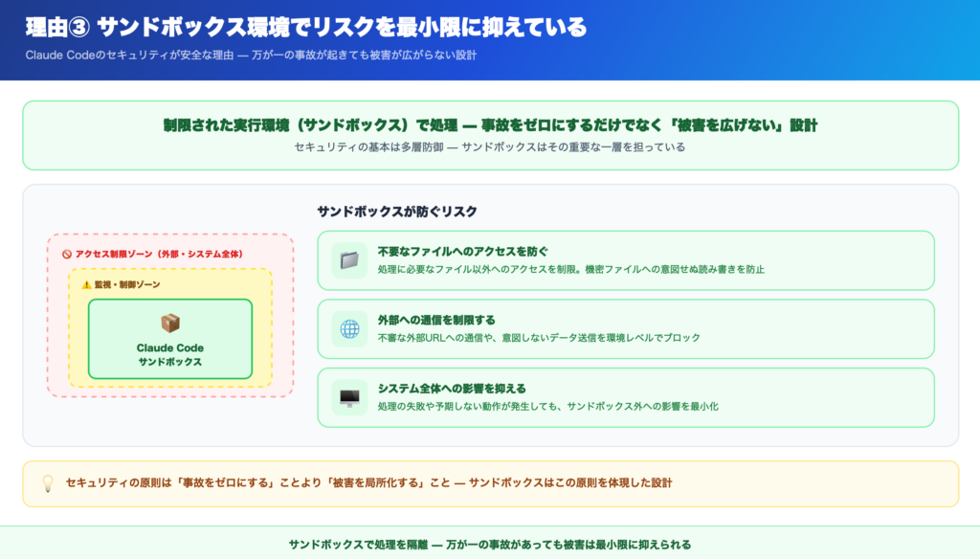The height and width of the screenshot is (559, 980).
Task: Click the red prohibited icon by アクセス制限ゾーン
Action: pyautogui.click(x=67, y=255)
